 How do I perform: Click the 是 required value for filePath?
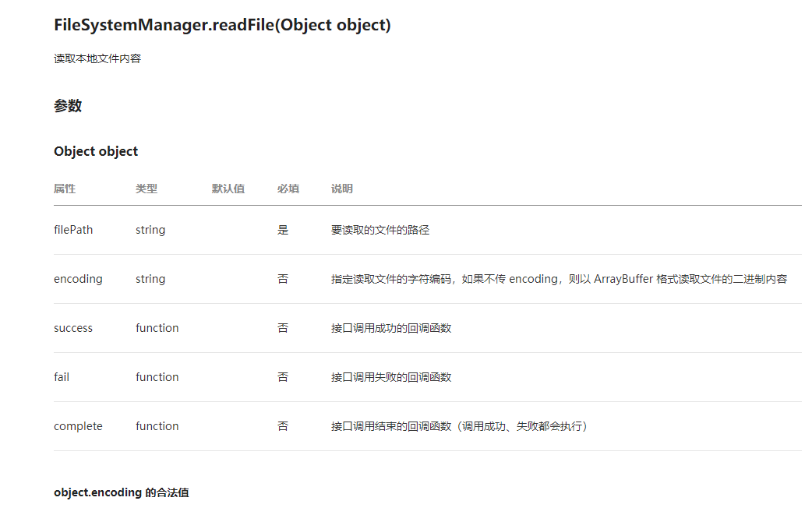coord(283,230)
